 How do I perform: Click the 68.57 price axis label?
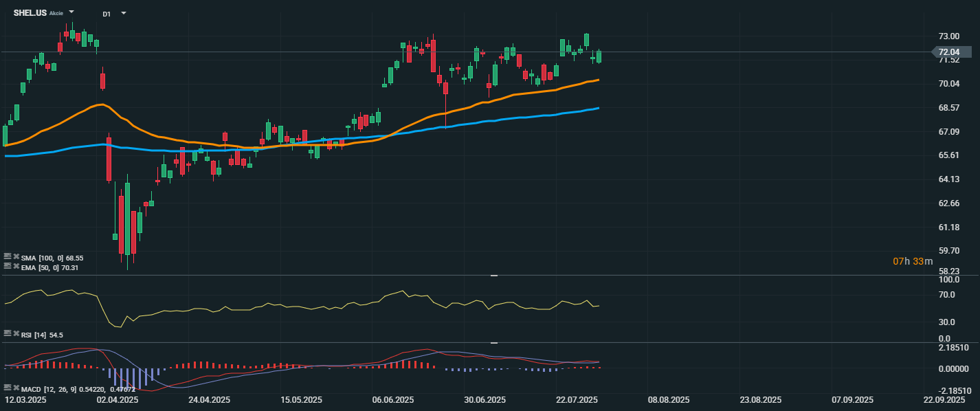tap(949, 108)
